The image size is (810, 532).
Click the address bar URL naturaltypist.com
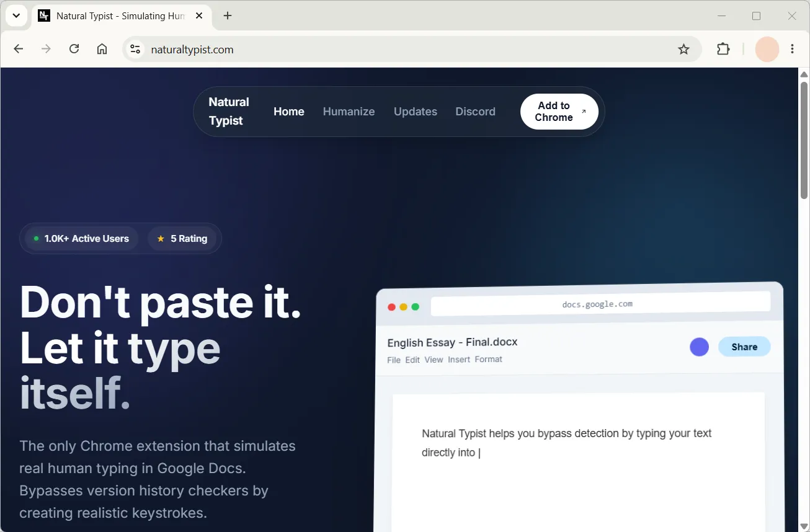(192, 50)
